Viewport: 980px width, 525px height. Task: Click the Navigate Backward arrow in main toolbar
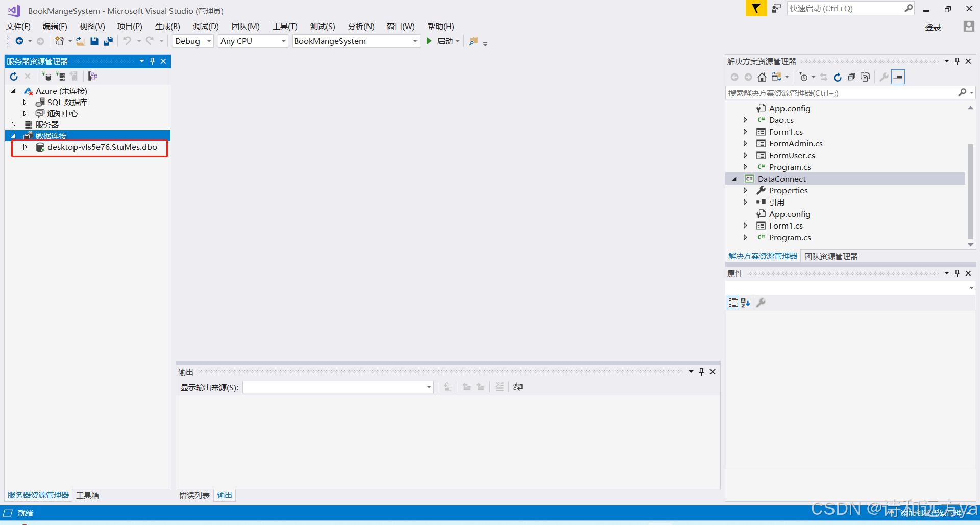[19, 41]
